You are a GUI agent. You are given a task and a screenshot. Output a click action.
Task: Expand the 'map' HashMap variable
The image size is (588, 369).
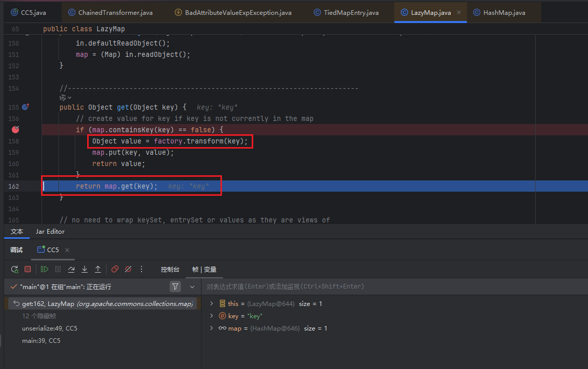point(211,329)
